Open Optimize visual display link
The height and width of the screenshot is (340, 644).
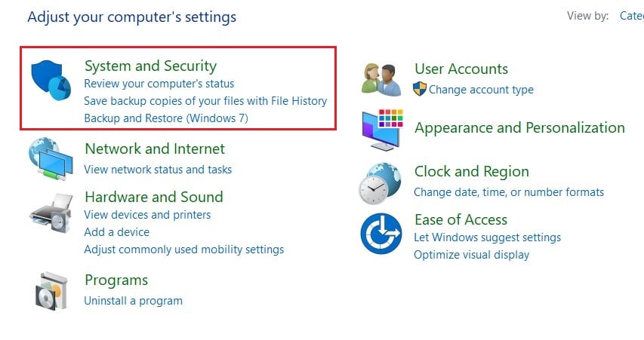click(471, 255)
